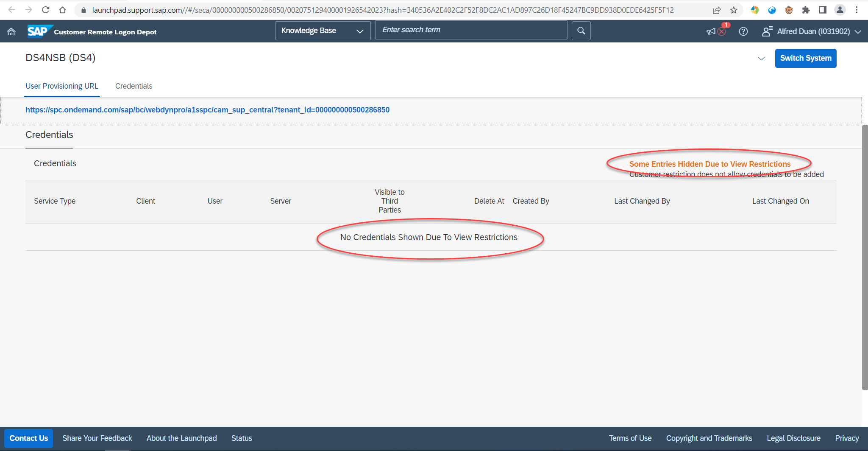Open the spc.ondemand.com provisioning URL link

pyautogui.click(x=207, y=110)
